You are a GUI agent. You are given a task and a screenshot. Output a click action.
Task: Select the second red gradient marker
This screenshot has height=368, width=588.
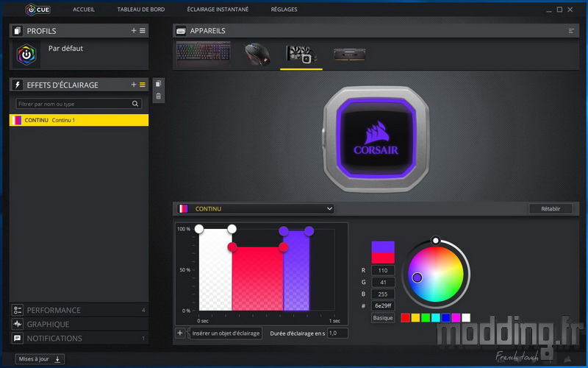coord(284,247)
